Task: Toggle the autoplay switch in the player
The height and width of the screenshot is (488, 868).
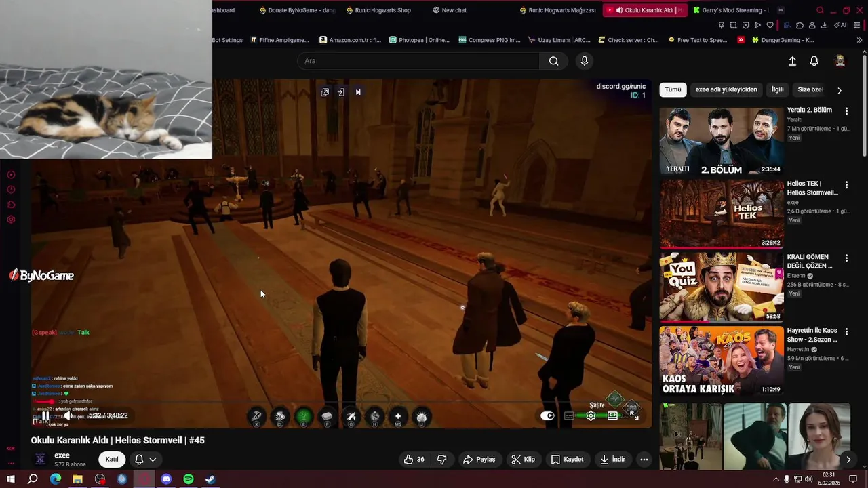Action: click(x=547, y=415)
